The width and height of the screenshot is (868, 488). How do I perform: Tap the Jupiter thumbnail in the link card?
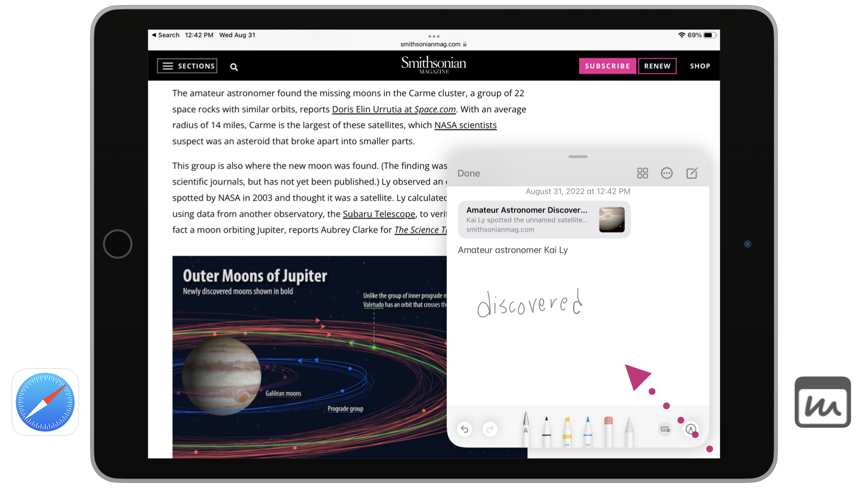tap(612, 220)
